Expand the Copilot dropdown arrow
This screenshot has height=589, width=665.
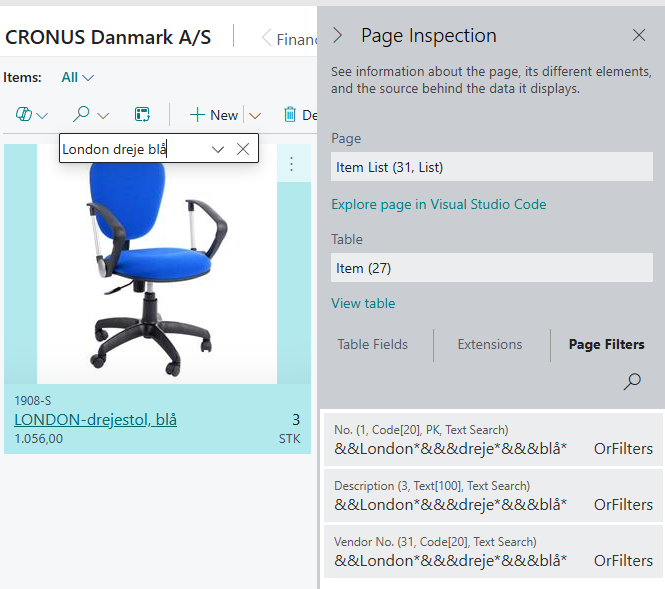pos(42,115)
